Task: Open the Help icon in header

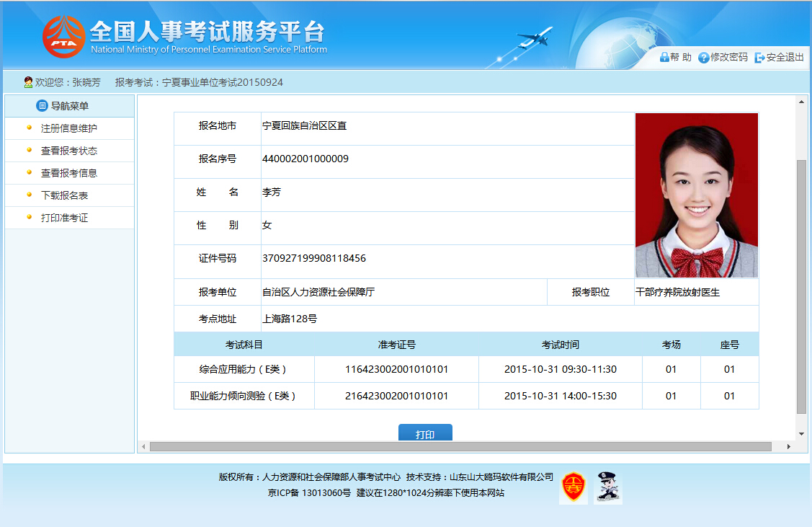Action: (664, 58)
